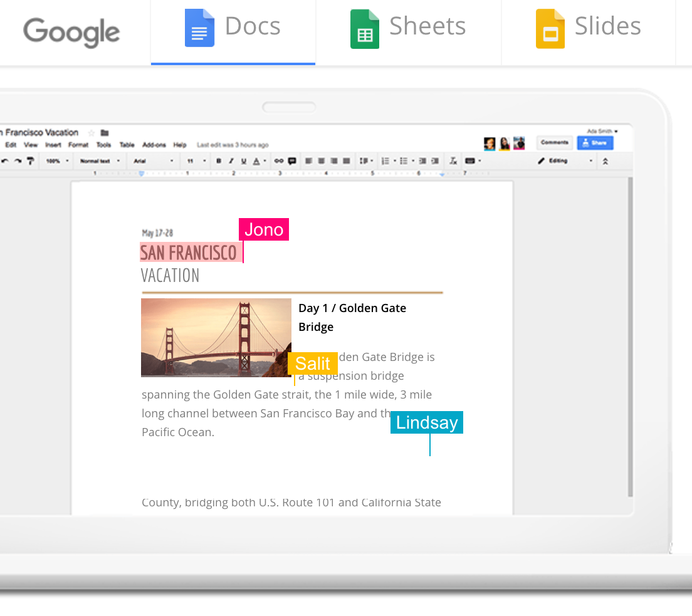The width and height of the screenshot is (692, 616).
Task: Toggle underline formatting in toolbar
Action: point(244,161)
